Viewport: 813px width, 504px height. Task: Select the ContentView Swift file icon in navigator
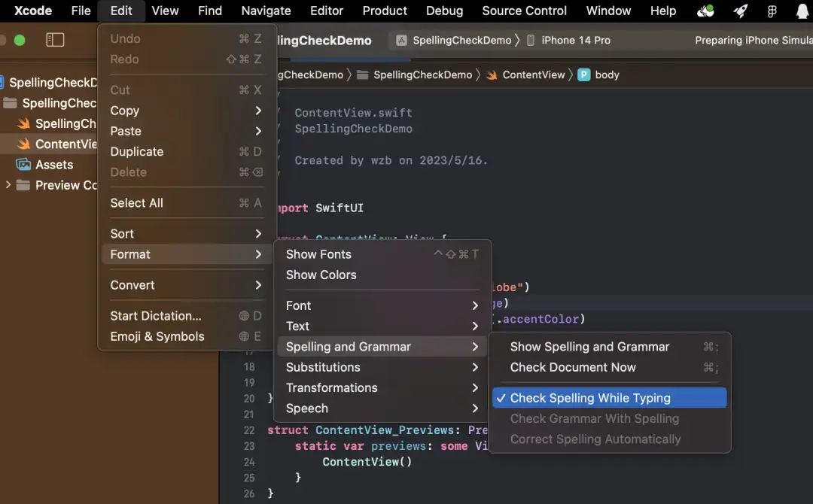23,144
